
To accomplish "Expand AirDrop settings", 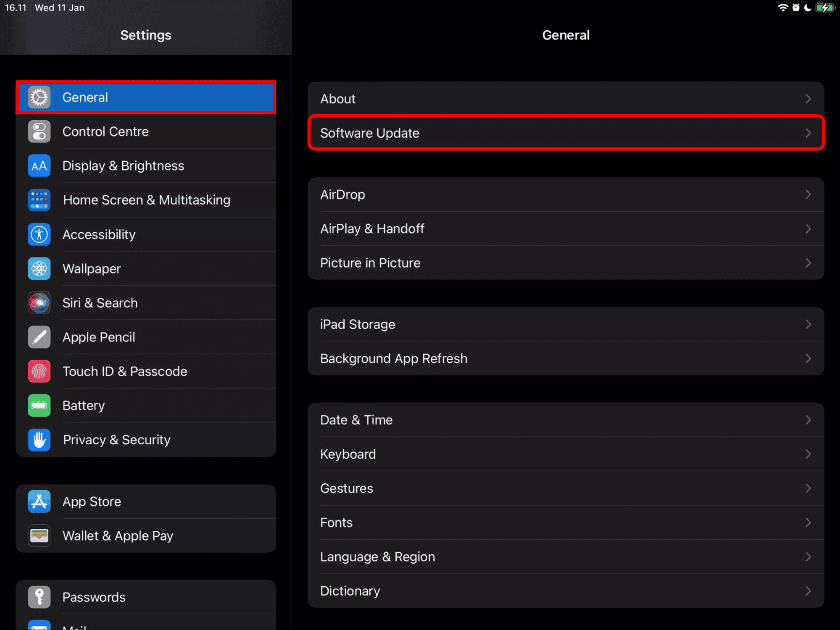I will click(565, 194).
